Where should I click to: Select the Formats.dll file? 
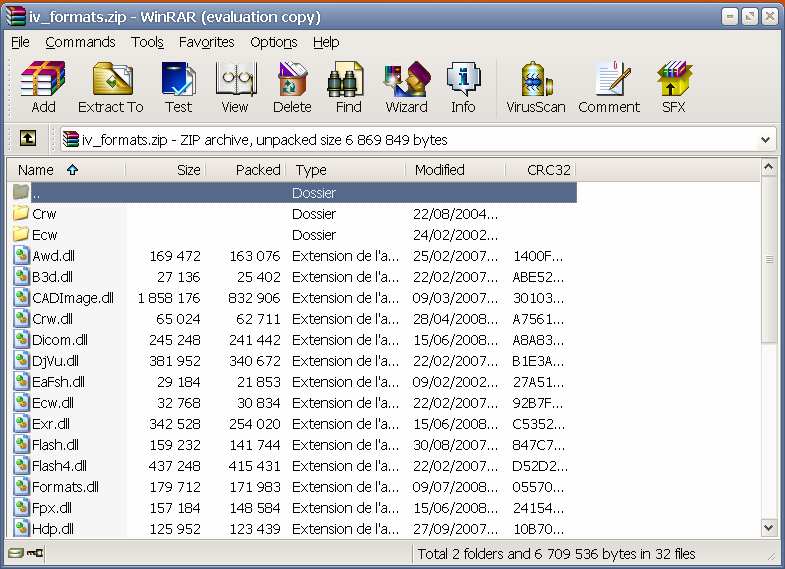coord(65,487)
